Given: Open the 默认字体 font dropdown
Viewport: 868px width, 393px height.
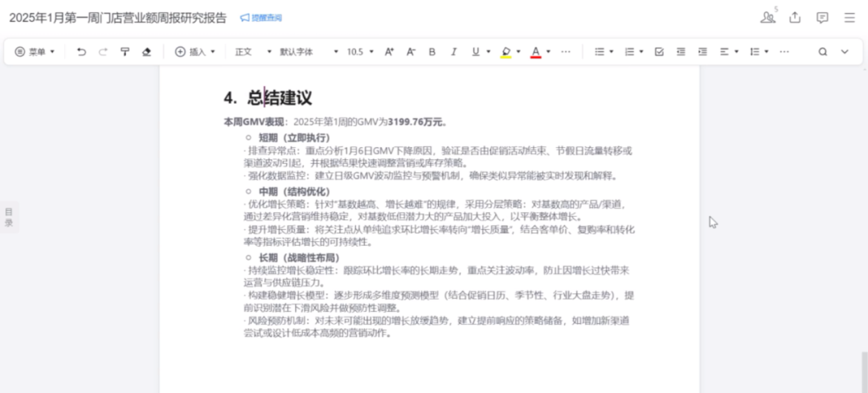Looking at the screenshot, I should click(x=309, y=51).
